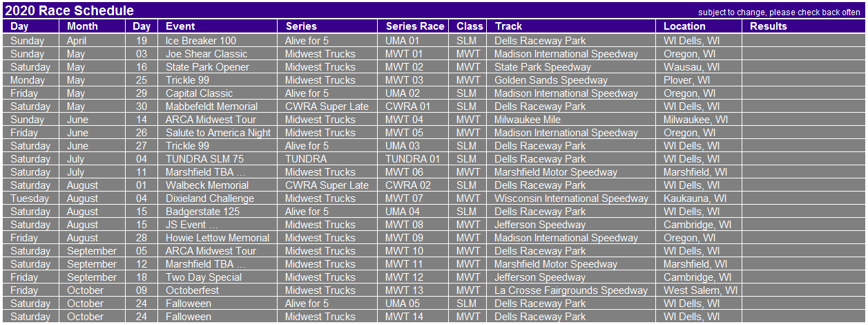This screenshot has width=868, height=325.
Task: Click the Milwaukee Mile track cell
Action: (572, 120)
